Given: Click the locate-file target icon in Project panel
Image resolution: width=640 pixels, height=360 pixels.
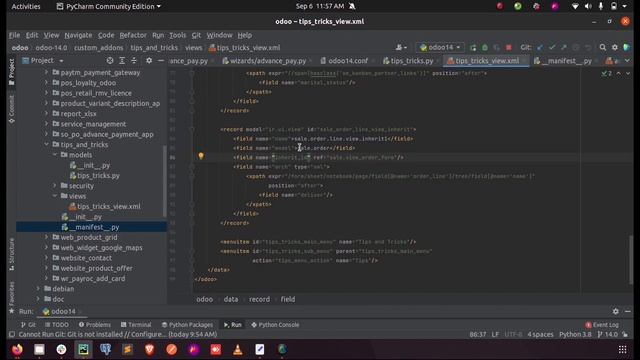Looking at the screenshot, I should click(110, 61).
